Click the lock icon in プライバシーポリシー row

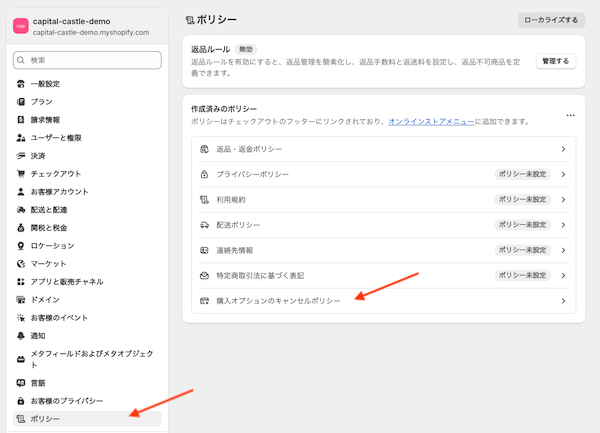pos(204,175)
